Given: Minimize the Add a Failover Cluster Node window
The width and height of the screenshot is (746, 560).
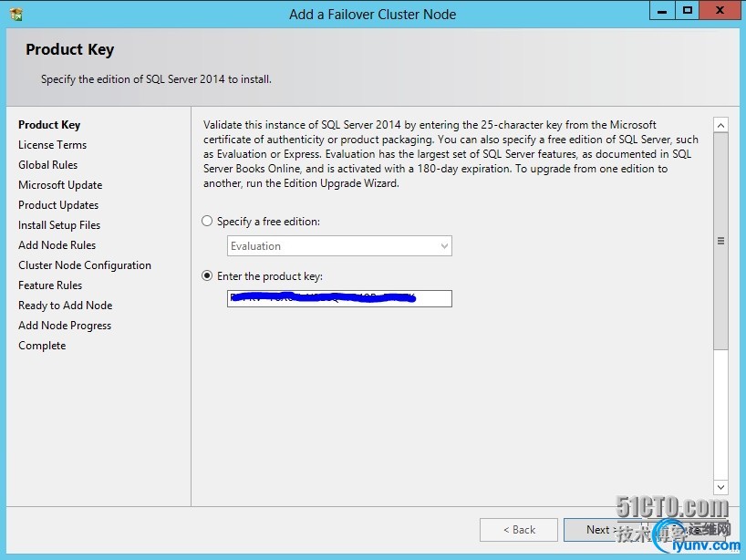Looking at the screenshot, I should click(x=662, y=10).
